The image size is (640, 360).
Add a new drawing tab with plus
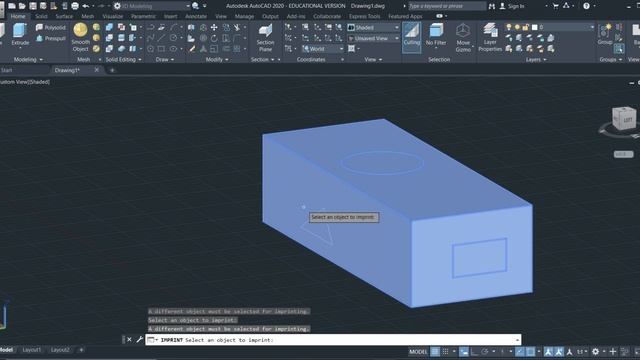click(x=112, y=70)
